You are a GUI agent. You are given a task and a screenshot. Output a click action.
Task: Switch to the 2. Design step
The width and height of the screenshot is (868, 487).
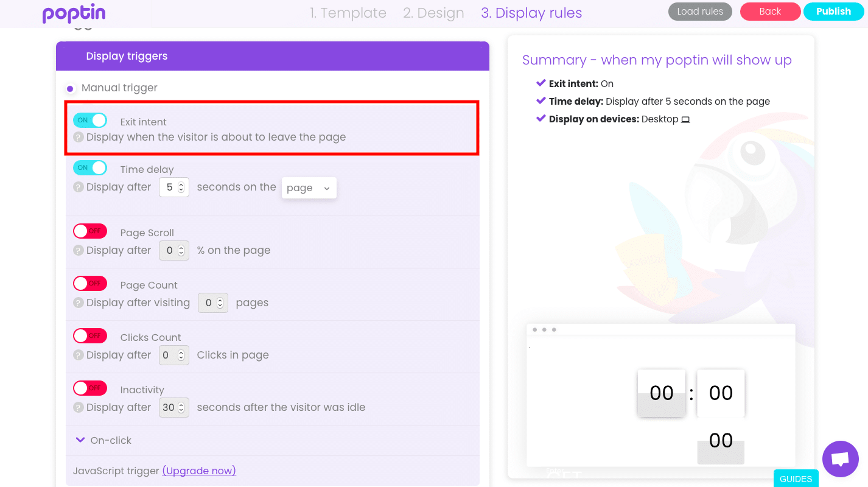tap(433, 13)
